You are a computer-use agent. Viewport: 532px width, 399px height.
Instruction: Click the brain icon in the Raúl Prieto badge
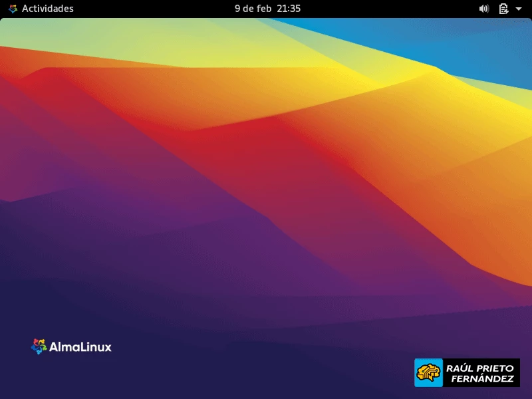pyautogui.click(x=428, y=372)
